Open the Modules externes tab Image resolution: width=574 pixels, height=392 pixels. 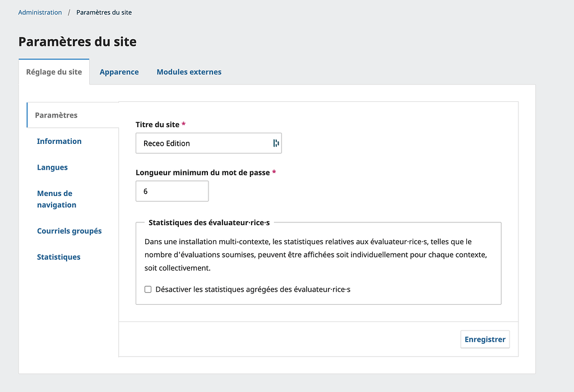tap(189, 72)
